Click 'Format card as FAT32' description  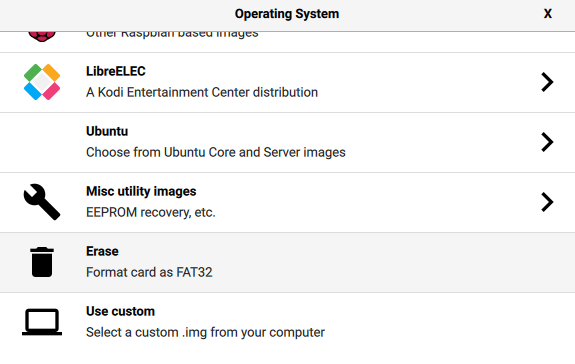pyautogui.click(x=149, y=272)
